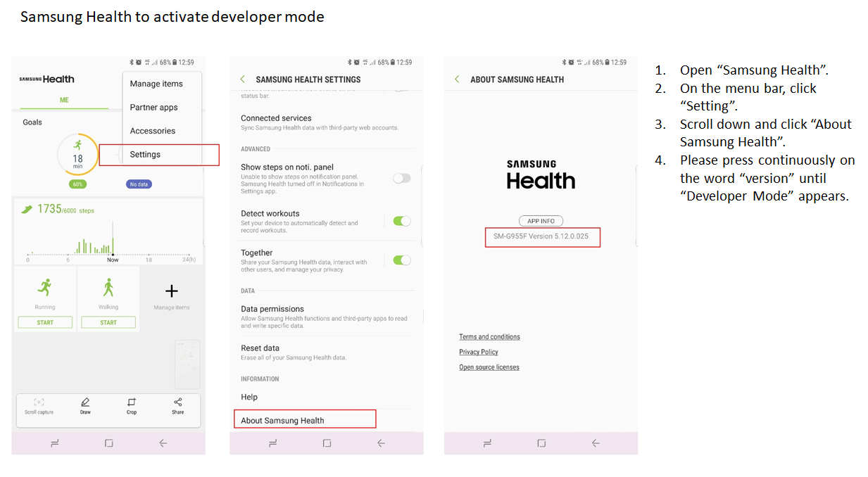Go back from Samsung Health Settings header
Screen dimensions: 868x477
coord(243,79)
